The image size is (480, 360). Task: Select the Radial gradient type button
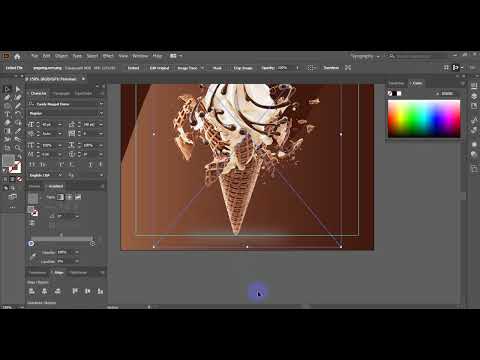click(69, 197)
